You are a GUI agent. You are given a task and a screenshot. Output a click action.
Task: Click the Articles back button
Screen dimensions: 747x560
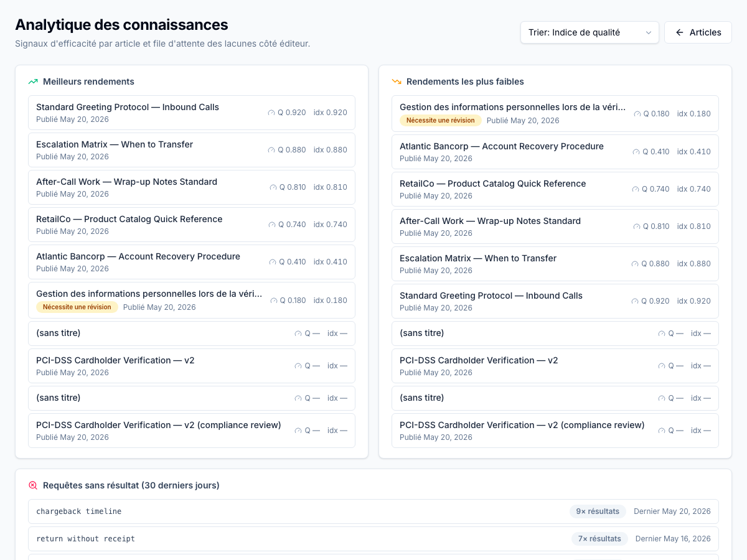[x=698, y=32]
